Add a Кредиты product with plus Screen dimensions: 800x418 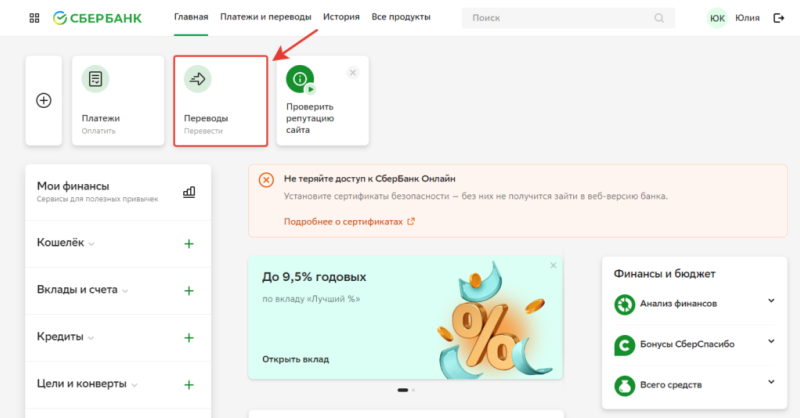pos(189,338)
